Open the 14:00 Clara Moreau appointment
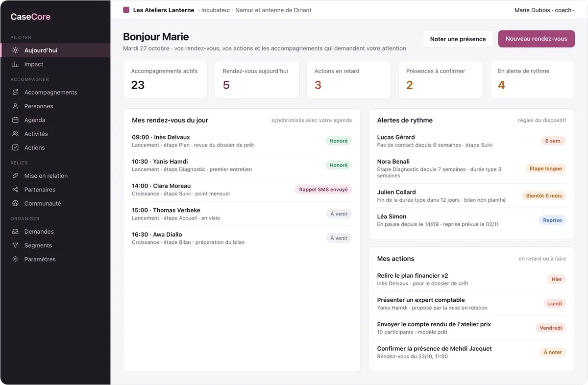The image size is (588, 385). point(242,190)
